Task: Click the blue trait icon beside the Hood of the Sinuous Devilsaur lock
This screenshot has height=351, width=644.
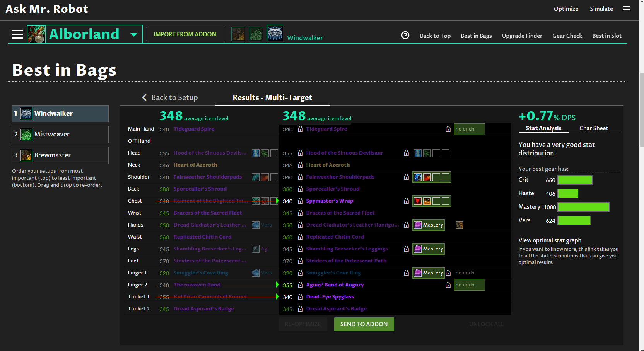Action: click(x=418, y=153)
